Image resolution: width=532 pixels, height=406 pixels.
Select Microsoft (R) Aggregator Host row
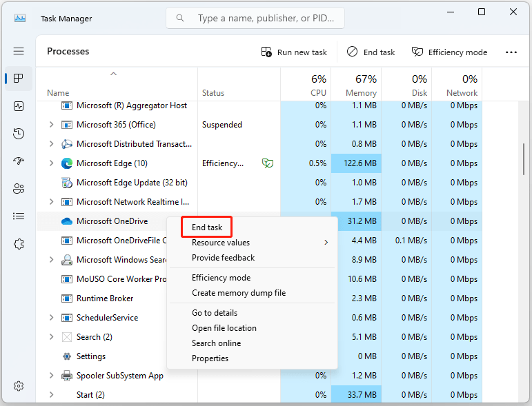pyautogui.click(x=259, y=105)
